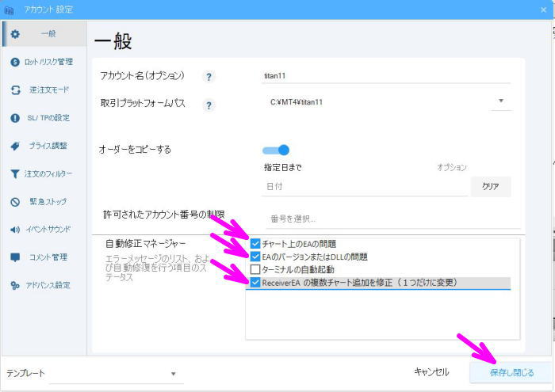Click the gear icon of the 一般 section
The height and width of the screenshot is (392, 555).
click(15, 34)
